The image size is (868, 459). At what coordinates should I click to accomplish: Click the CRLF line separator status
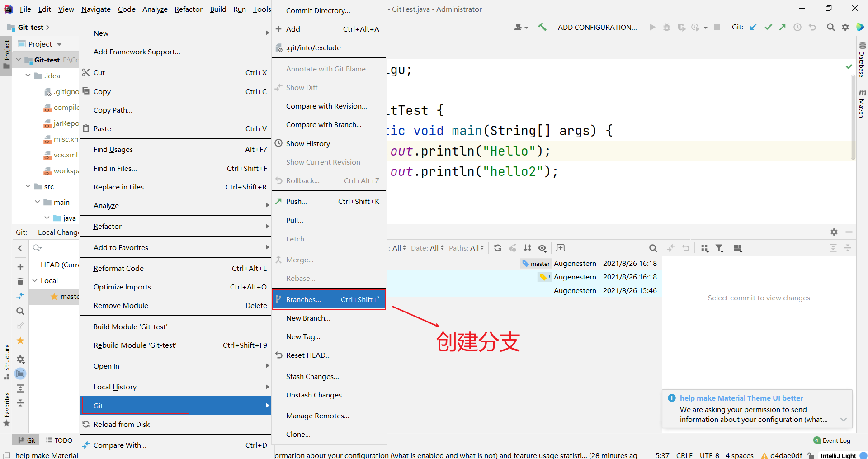684,455
